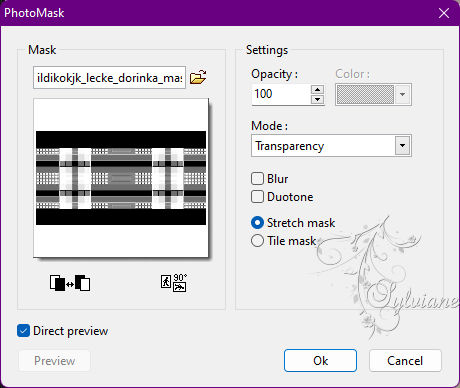
Task: Uncheck Direct preview
Action: coord(23,331)
